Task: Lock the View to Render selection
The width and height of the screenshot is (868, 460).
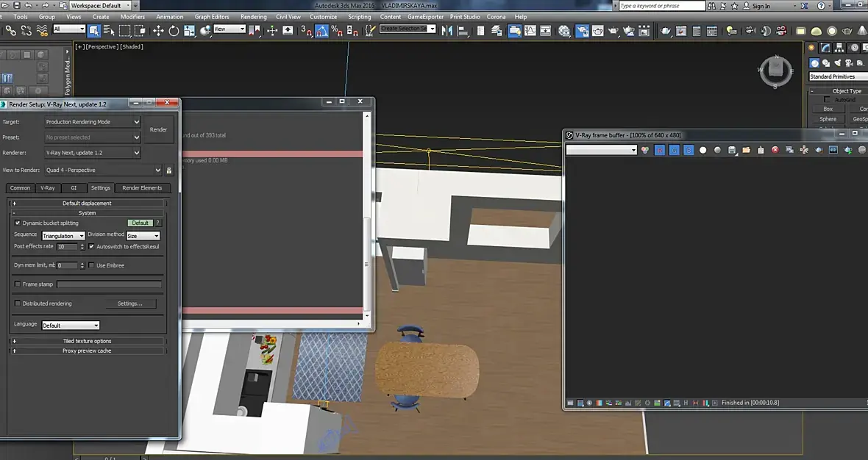Action: pyautogui.click(x=169, y=170)
